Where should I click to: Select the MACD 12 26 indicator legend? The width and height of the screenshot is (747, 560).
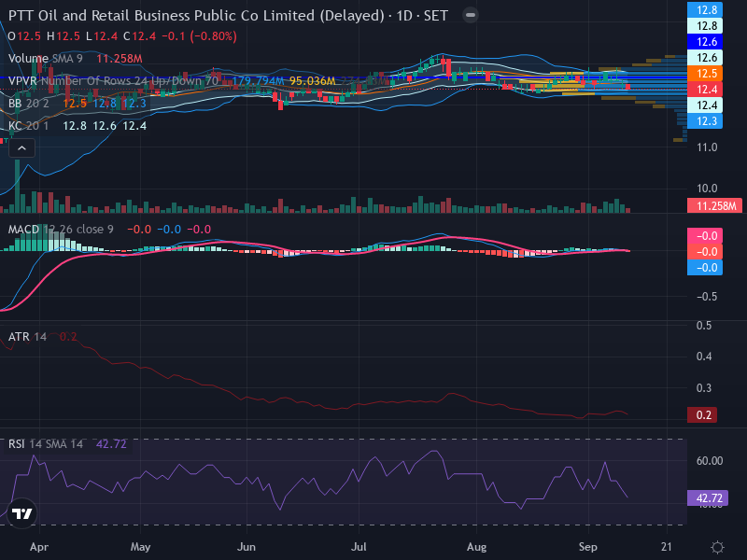click(x=61, y=230)
